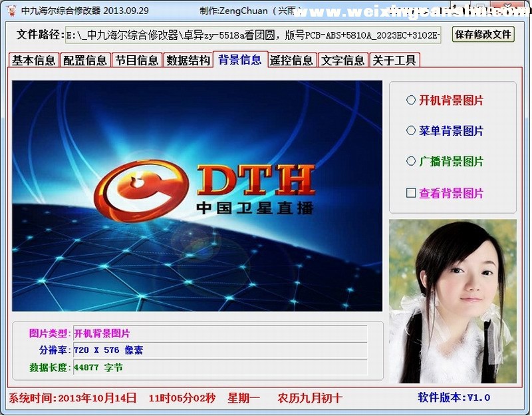Select 开机背景图片 radio option
The width and height of the screenshot is (532, 416).
tap(444, 101)
